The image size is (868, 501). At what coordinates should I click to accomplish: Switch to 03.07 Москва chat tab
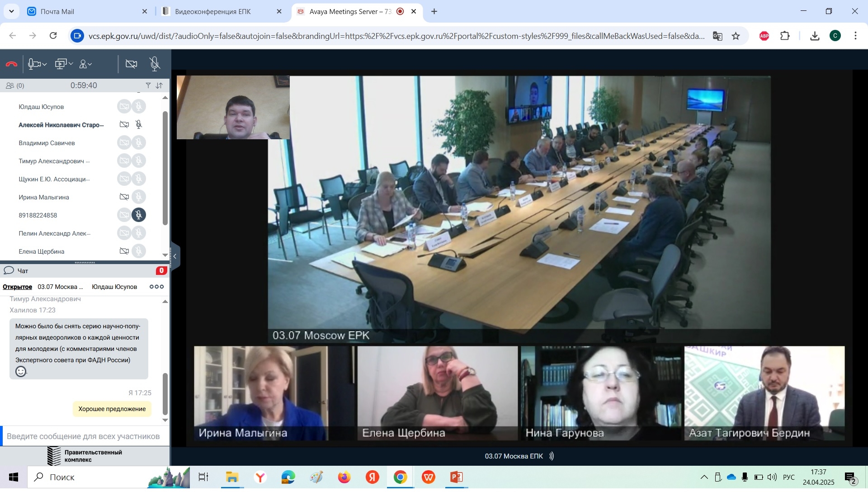click(60, 287)
